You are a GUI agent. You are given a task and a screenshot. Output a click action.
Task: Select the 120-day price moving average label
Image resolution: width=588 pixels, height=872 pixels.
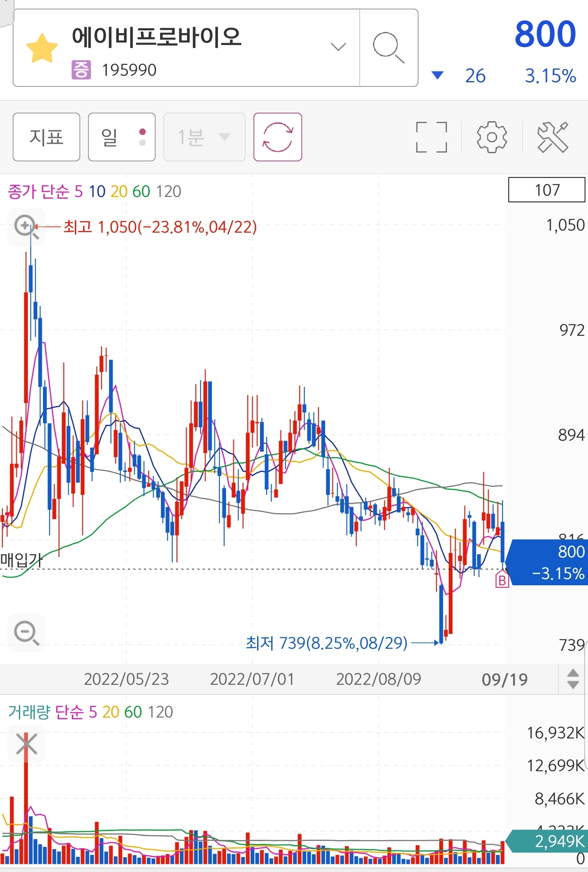[x=168, y=191]
